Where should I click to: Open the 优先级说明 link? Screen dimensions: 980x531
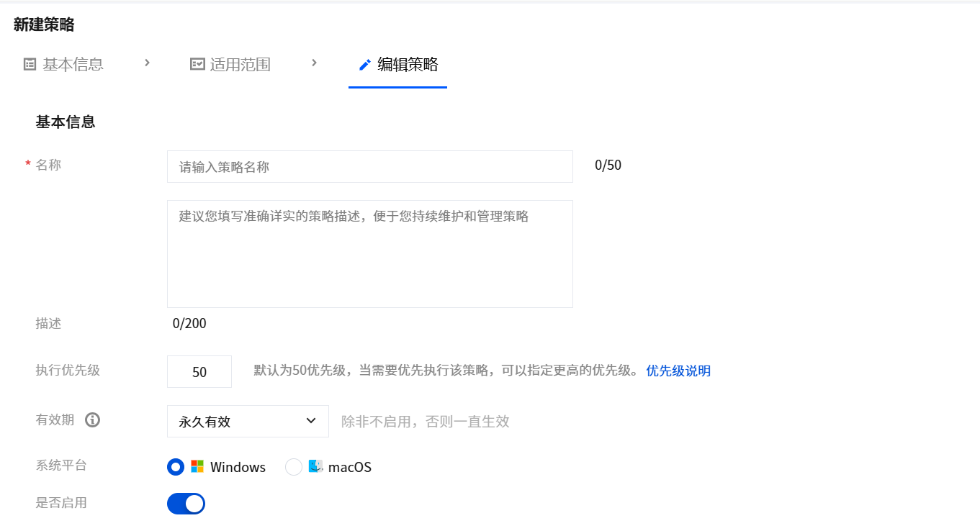click(678, 371)
